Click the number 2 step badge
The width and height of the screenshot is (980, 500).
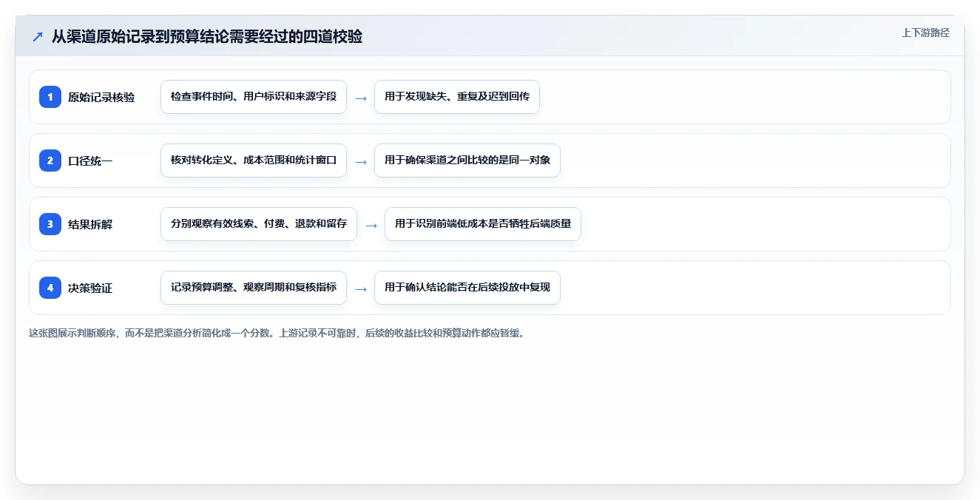(50, 161)
